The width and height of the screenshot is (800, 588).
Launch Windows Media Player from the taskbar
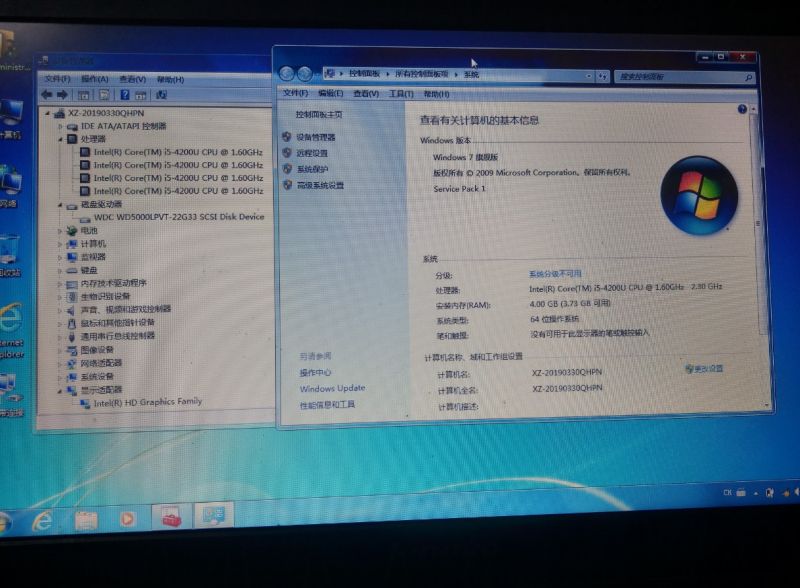point(127,519)
